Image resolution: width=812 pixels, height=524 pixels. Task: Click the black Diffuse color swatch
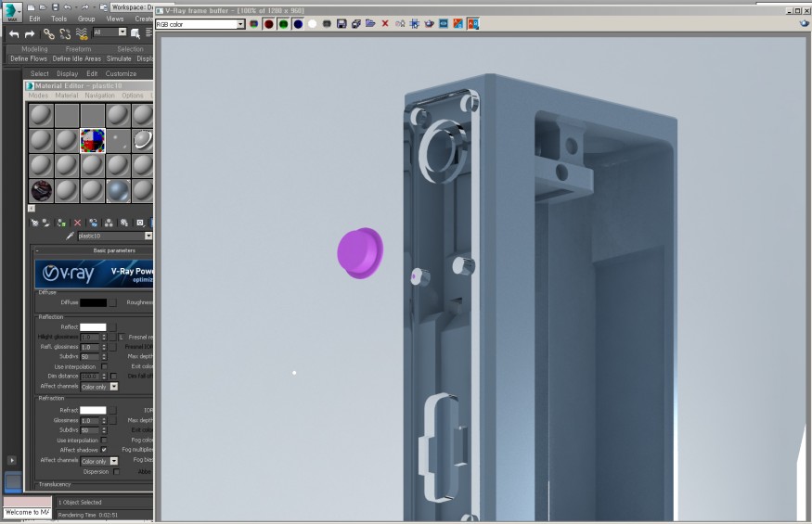(x=93, y=302)
